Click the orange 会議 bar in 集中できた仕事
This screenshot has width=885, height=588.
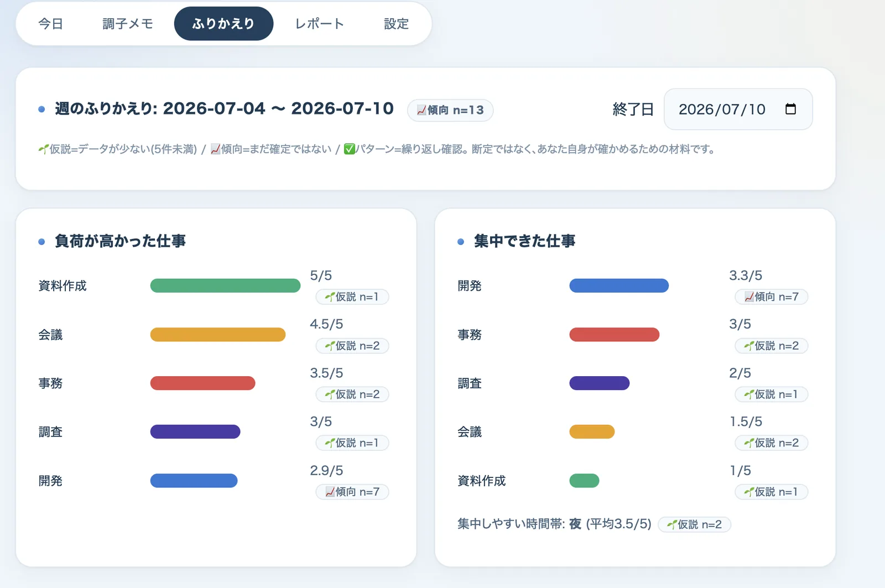coord(592,432)
